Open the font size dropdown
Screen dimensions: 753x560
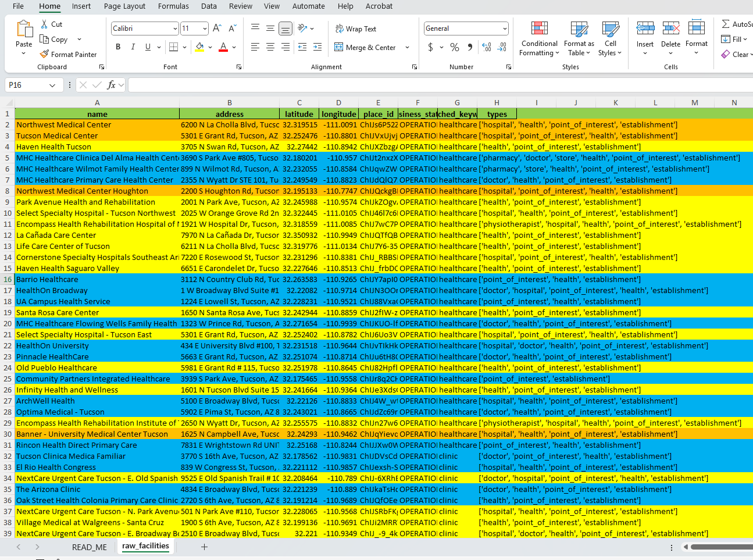205,28
